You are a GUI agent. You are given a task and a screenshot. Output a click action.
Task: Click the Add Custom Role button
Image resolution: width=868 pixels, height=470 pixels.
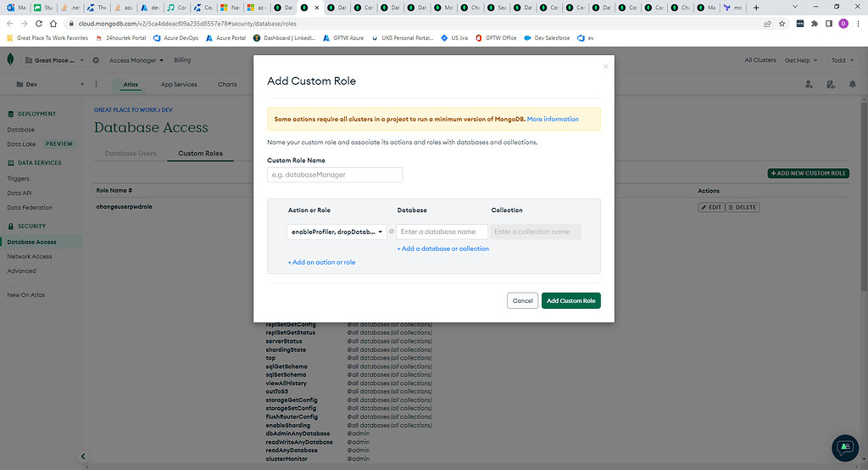tap(570, 300)
